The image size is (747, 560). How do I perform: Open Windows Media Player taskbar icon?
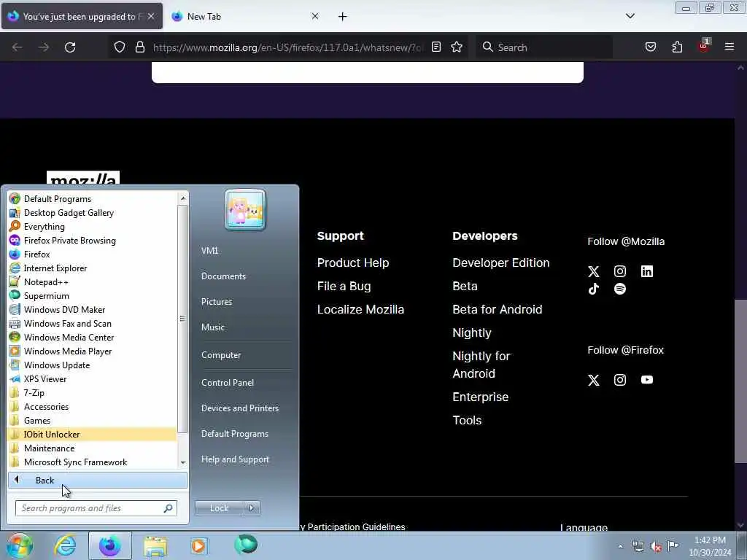[x=200, y=545]
